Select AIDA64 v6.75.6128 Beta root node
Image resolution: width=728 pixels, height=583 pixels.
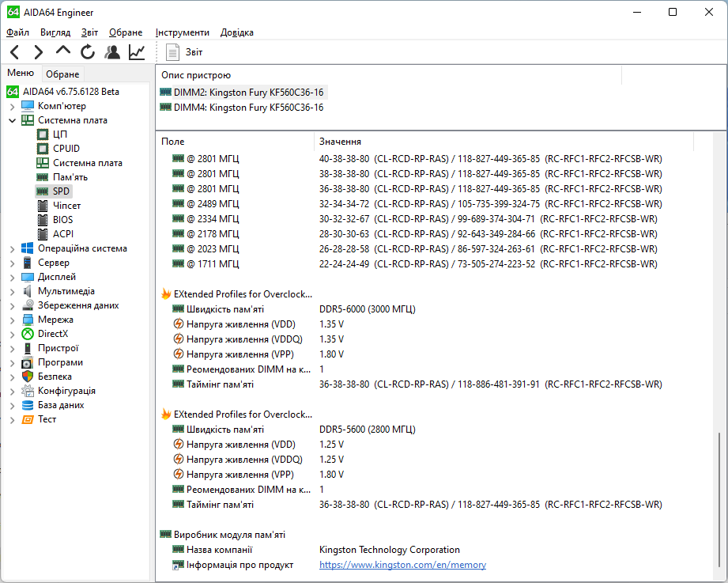(71, 92)
